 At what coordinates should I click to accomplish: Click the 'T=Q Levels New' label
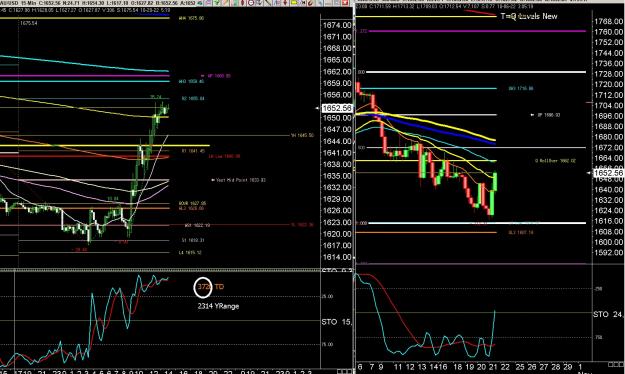click(529, 16)
